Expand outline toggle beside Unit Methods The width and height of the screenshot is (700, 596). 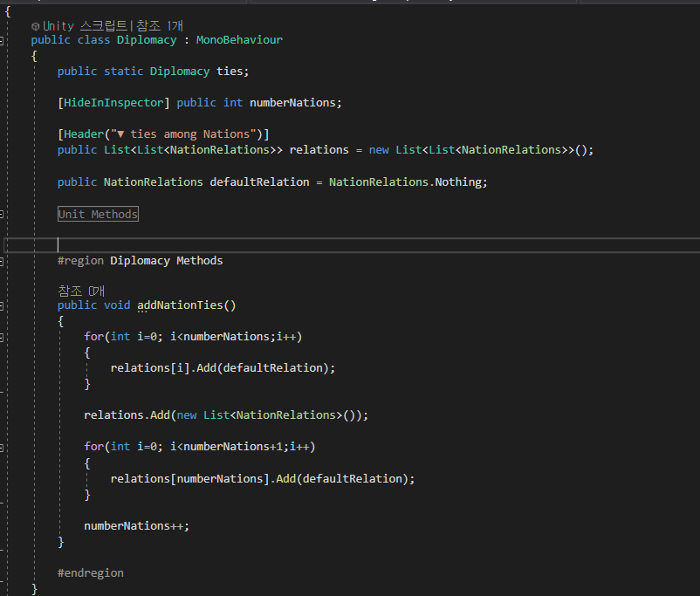coord(2,215)
